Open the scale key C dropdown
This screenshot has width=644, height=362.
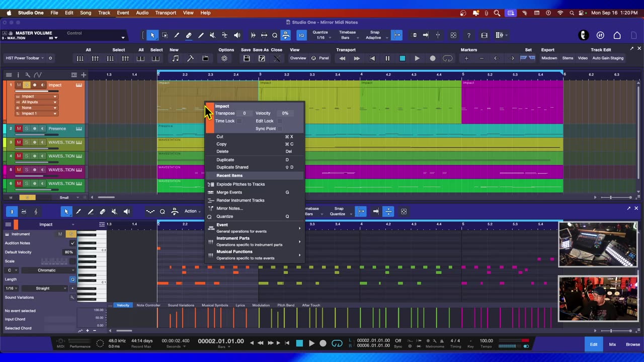13,270
